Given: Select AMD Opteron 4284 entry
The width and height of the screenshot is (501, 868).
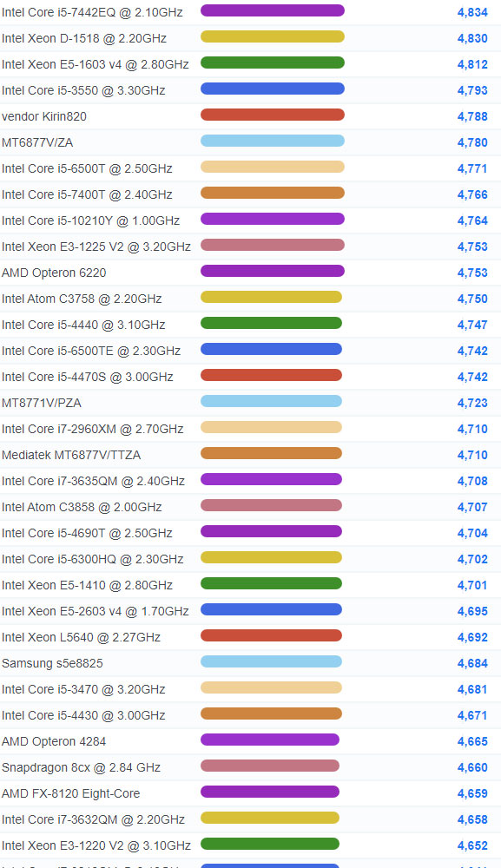Looking at the screenshot, I should 54,740.
